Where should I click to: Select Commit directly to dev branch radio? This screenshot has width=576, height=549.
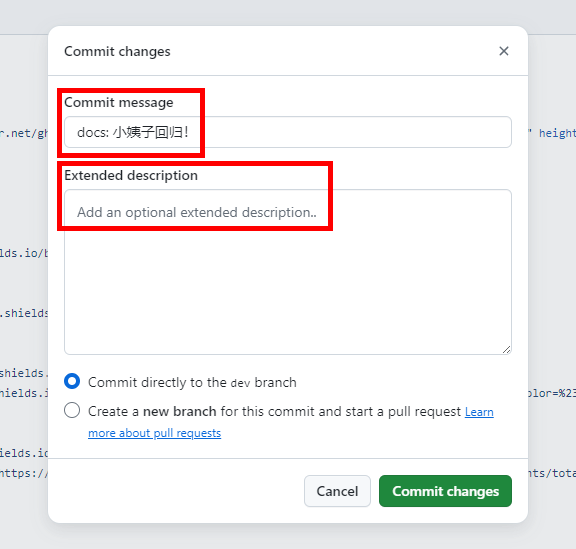pos(72,381)
